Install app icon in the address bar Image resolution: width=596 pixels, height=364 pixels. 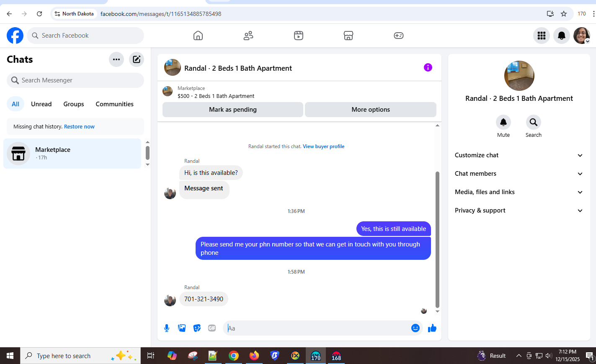(550, 14)
